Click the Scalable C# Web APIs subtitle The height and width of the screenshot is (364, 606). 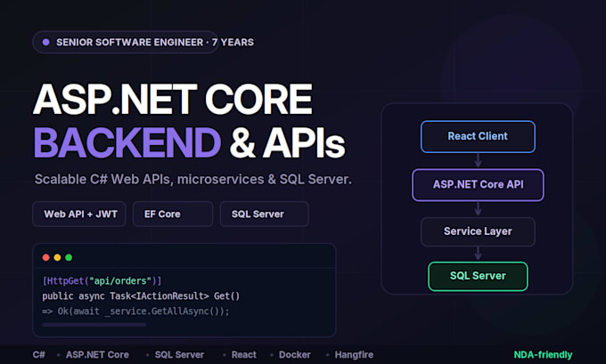[193, 180]
